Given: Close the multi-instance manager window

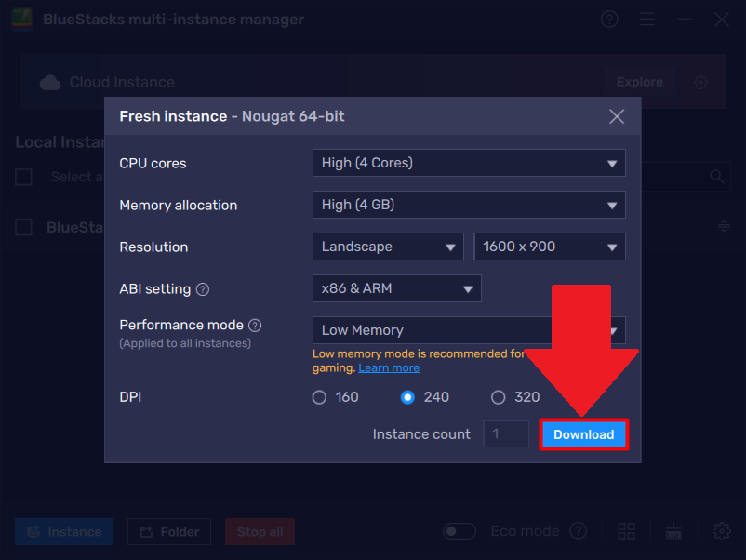Looking at the screenshot, I should coord(722,20).
